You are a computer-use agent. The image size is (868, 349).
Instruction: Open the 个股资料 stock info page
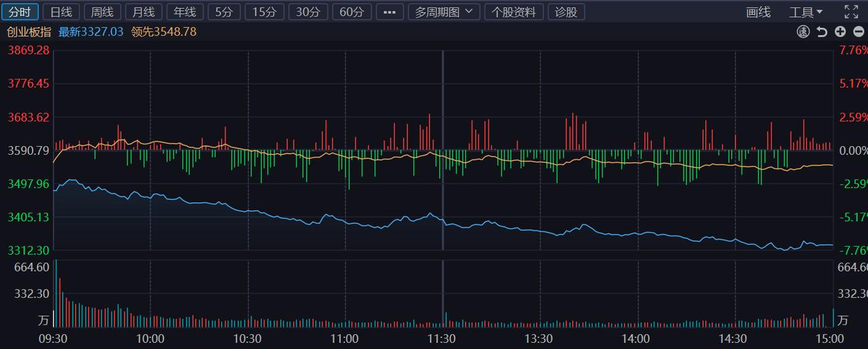(514, 12)
